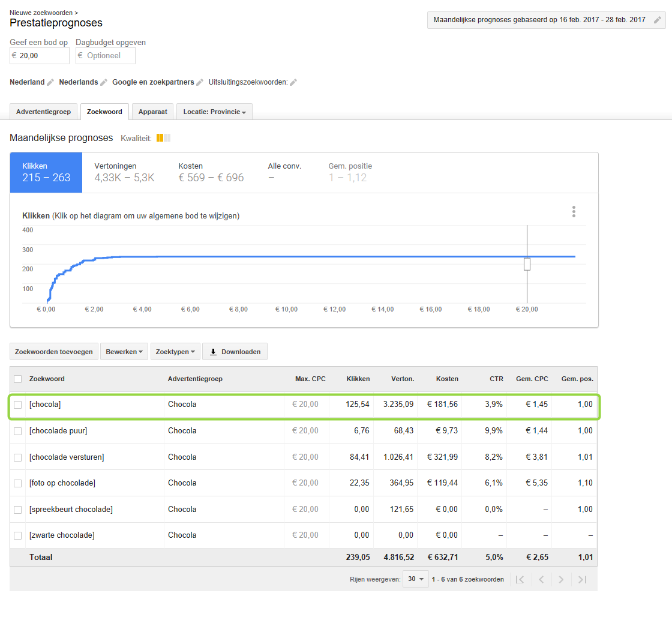This screenshot has width=672, height=620.
Task: Click the [spreekbeurt chocolade] keyword text
Action: point(71,510)
